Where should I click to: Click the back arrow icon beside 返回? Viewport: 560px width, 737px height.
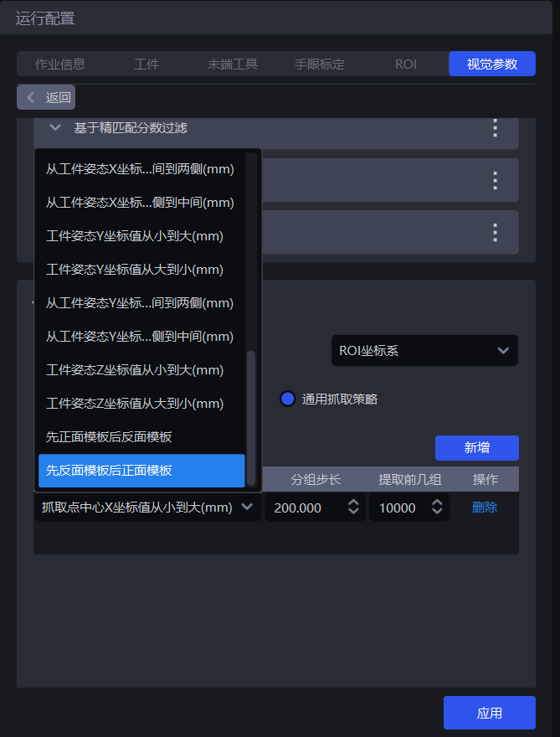click(31, 97)
